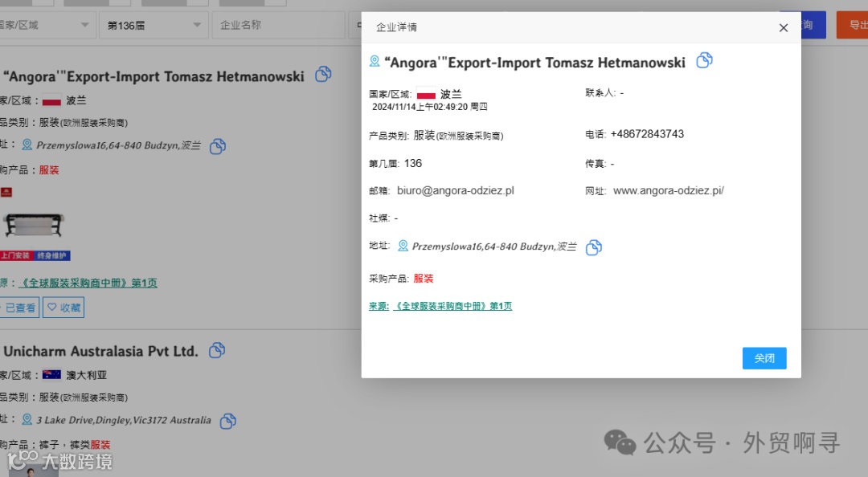Open list source link 全球服装采购商中册 第1页
Viewport: 868px width, 477px height.
(x=88, y=283)
